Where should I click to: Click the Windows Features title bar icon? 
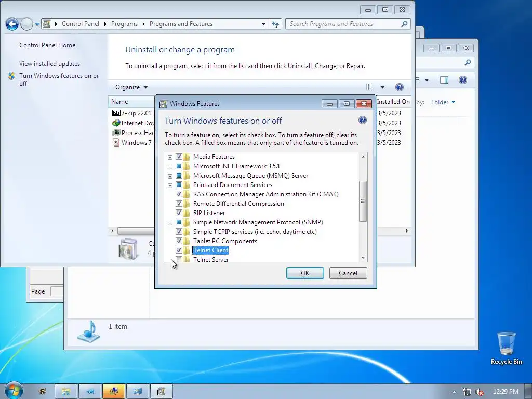(x=163, y=104)
